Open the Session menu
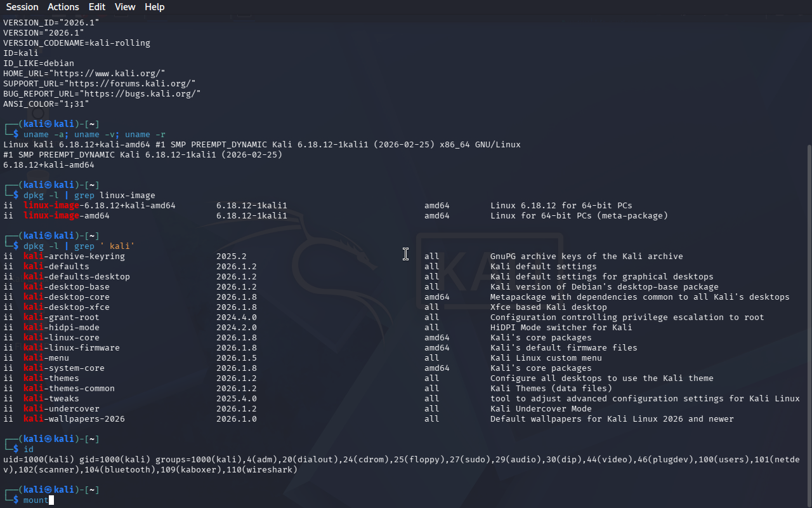812x508 pixels. (x=22, y=7)
